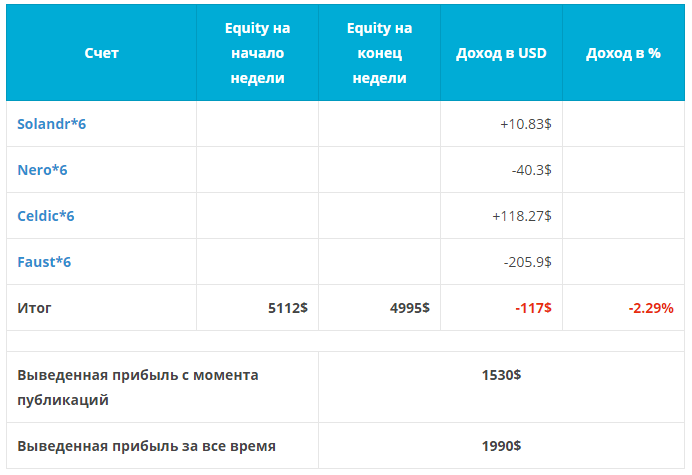Click the Celdic*6 account link
The image size is (692, 475).
(46, 215)
